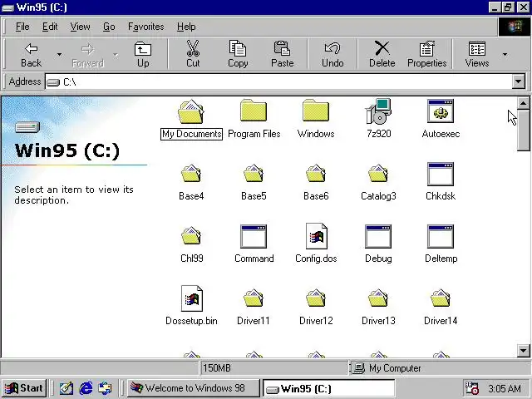Open the File menu
Screen dimensions: 532x399
click(x=22, y=27)
